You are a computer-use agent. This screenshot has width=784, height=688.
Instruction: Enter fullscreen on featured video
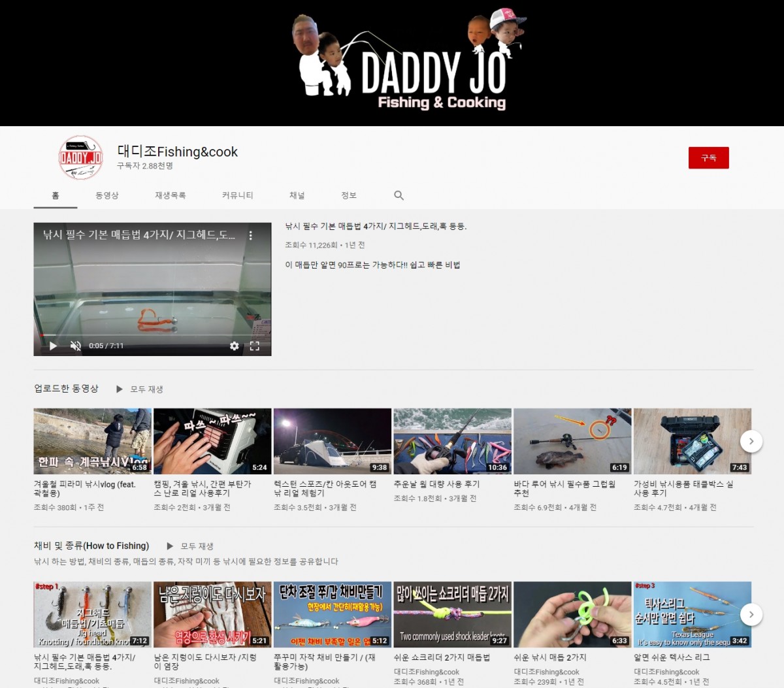tap(255, 346)
